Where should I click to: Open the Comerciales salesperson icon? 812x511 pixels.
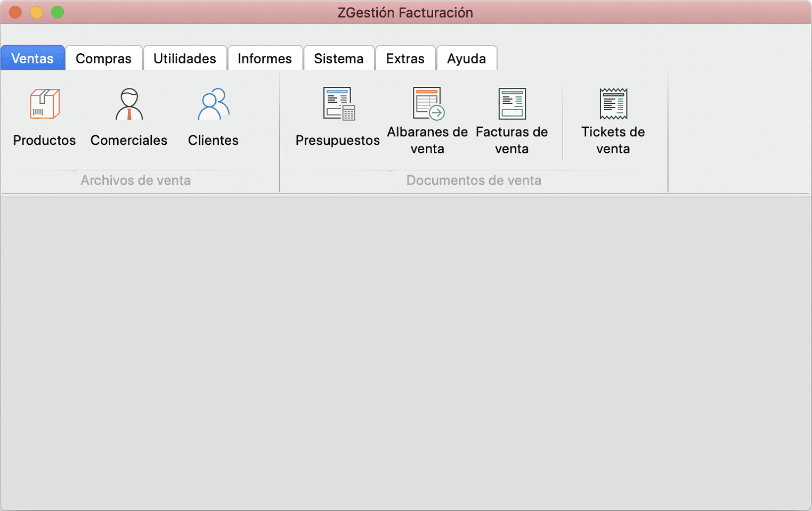pyautogui.click(x=129, y=104)
